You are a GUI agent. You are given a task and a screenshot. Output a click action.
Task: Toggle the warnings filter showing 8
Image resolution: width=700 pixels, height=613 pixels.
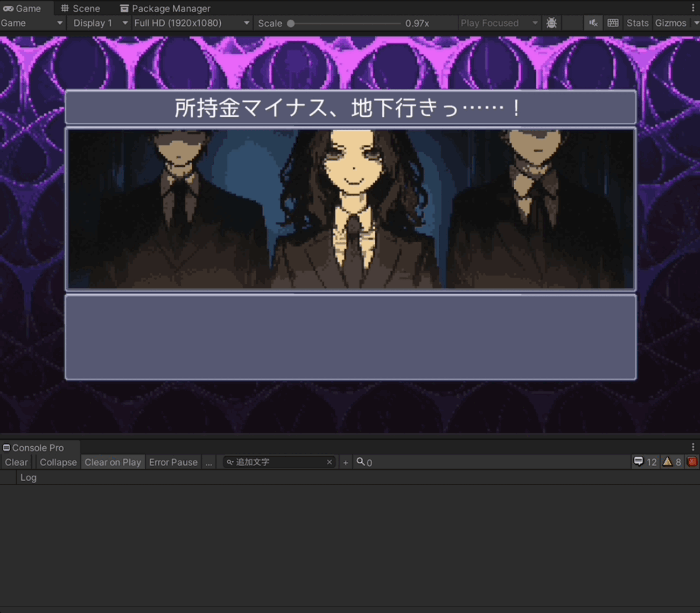(x=672, y=462)
